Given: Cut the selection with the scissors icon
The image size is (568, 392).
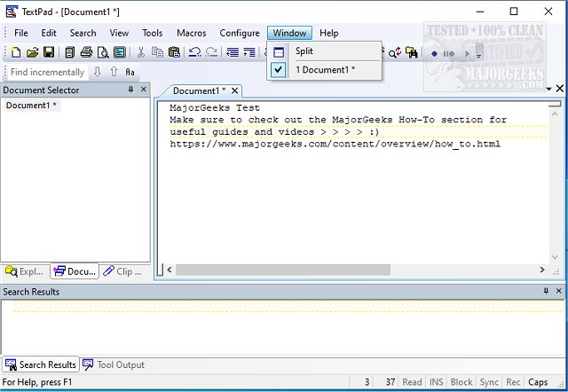Looking at the screenshot, I should pos(141,53).
